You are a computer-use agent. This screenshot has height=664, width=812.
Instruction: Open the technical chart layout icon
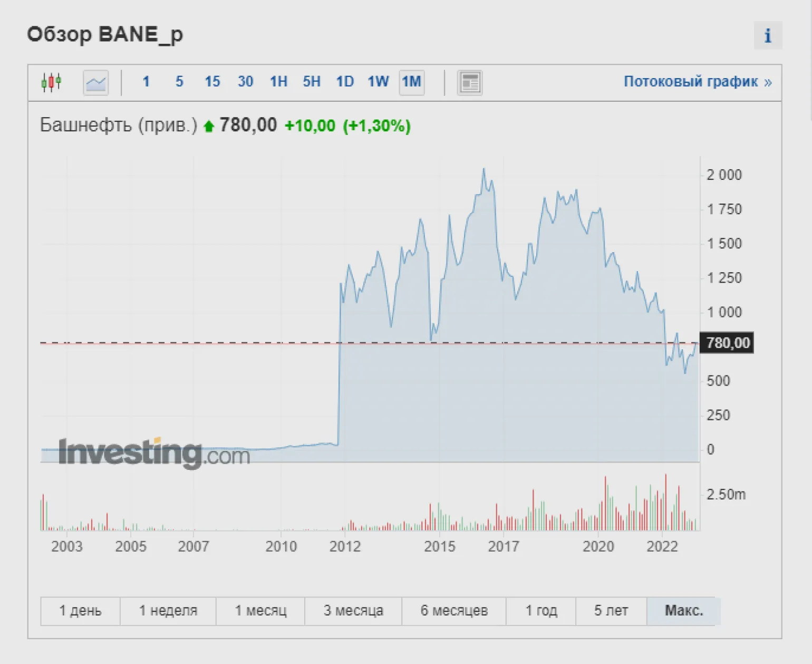point(469,82)
